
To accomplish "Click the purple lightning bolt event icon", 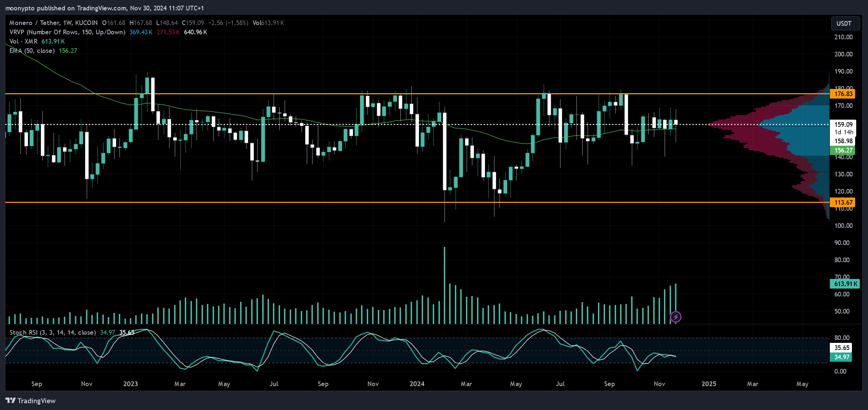I will coord(675,317).
